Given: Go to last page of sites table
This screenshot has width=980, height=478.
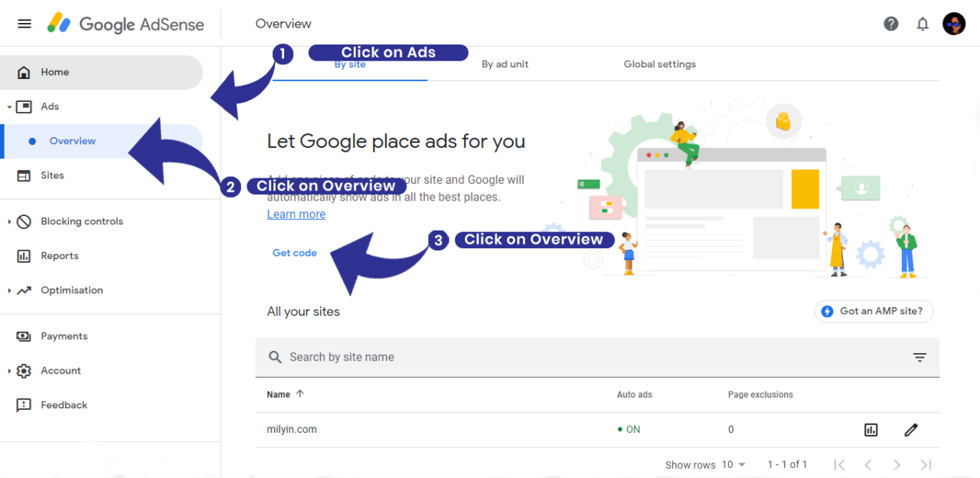Looking at the screenshot, I should click(926, 465).
